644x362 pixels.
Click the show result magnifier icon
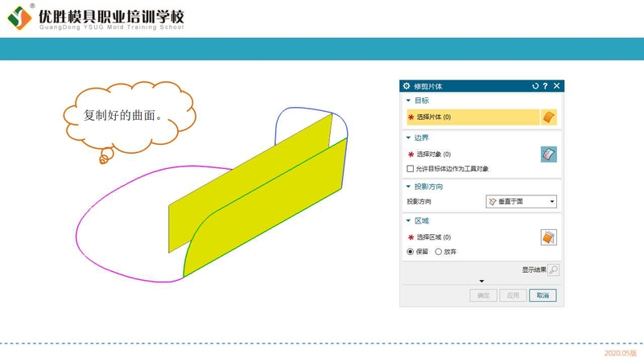tap(553, 269)
